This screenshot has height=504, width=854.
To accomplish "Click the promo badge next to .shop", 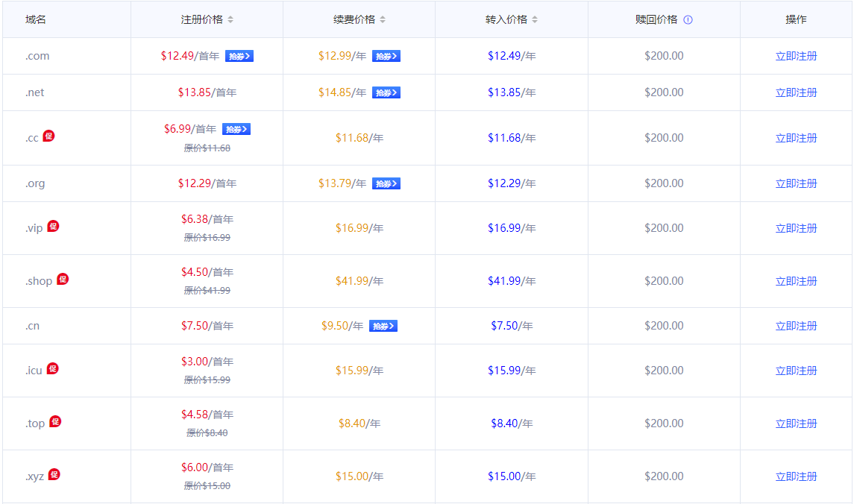I will [63, 279].
